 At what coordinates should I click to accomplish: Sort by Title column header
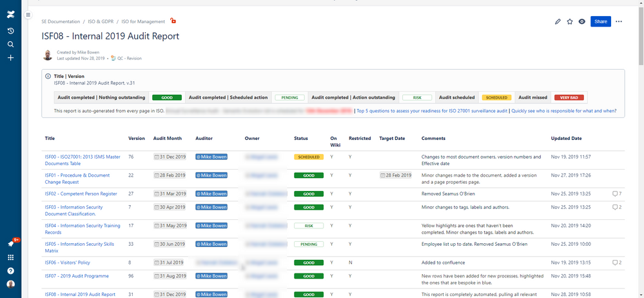(x=50, y=139)
